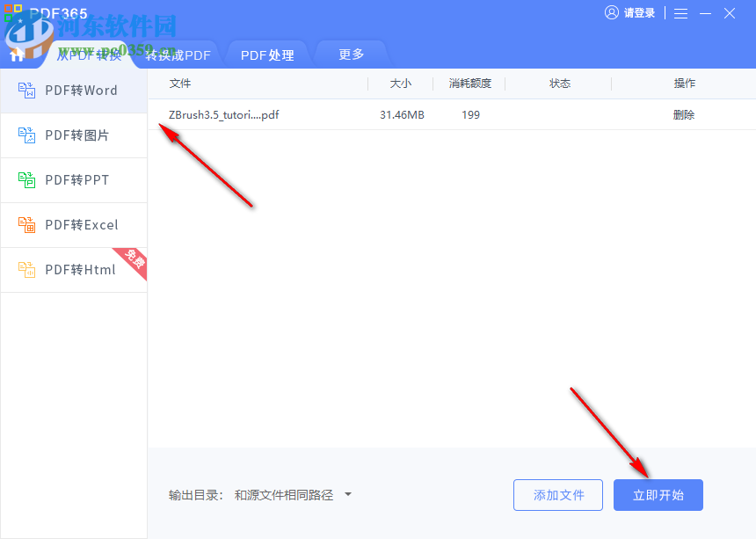Click the home icon above the sidebar
This screenshot has width=756, height=539.
(16, 55)
